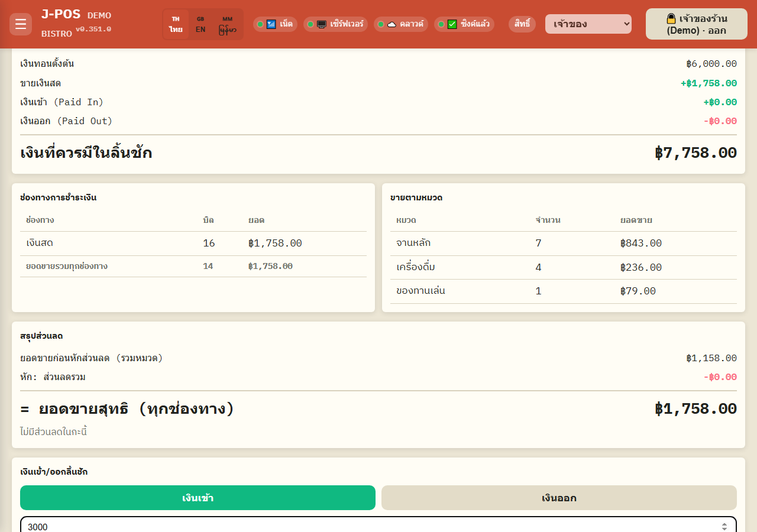Click the amount input containing 3000
Viewport: 757px width, 532px height.
(378, 525)
